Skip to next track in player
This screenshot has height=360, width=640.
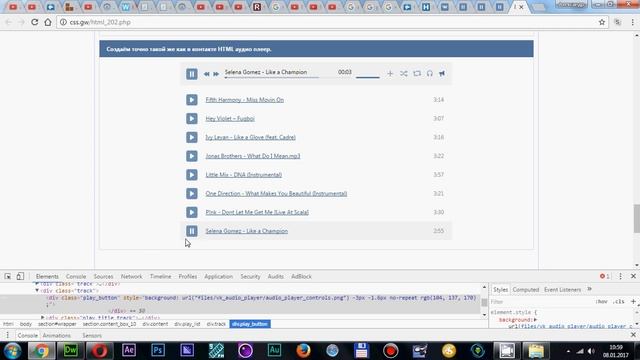coord(216,74)
